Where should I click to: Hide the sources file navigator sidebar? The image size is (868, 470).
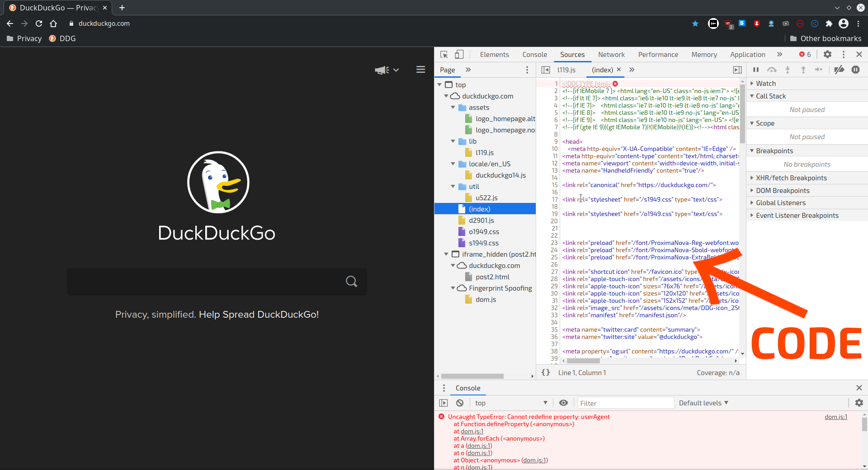(x=546, y=70)
